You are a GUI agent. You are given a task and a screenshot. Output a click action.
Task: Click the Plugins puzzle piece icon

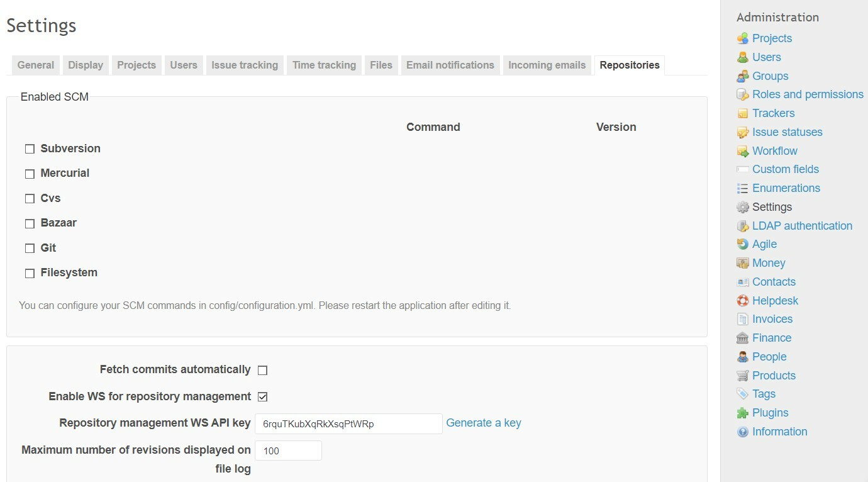pos(743,413)
